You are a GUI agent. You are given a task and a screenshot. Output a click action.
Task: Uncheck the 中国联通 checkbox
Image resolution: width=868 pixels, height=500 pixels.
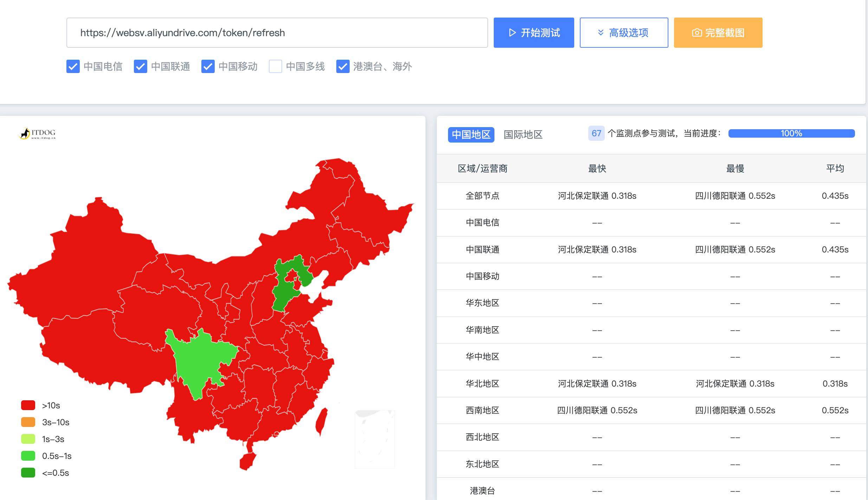(141, 66)
